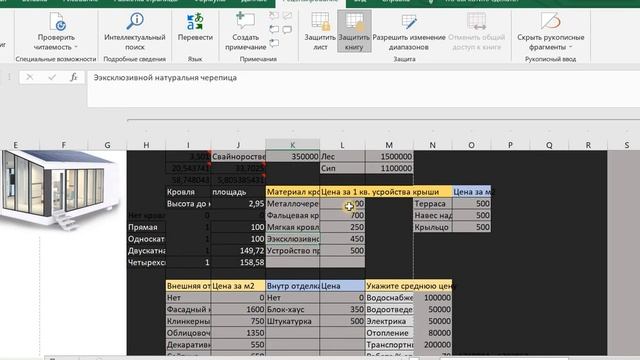Select column header J

pos(238,145)
